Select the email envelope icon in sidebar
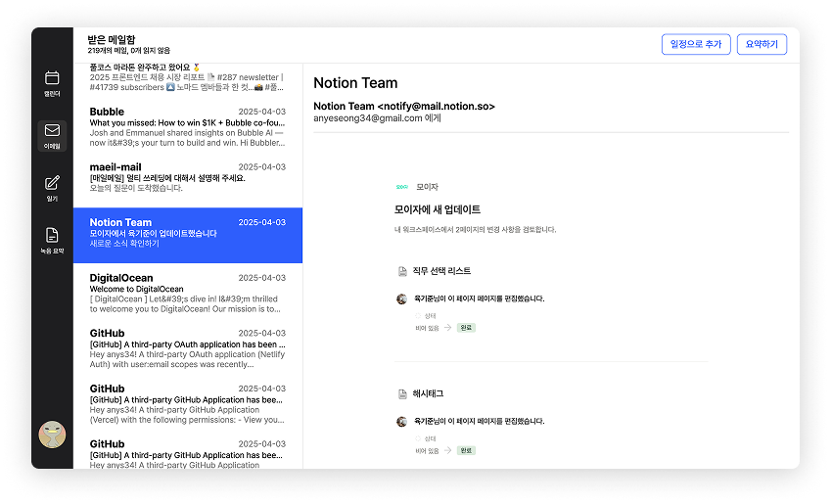 point(52,130)
